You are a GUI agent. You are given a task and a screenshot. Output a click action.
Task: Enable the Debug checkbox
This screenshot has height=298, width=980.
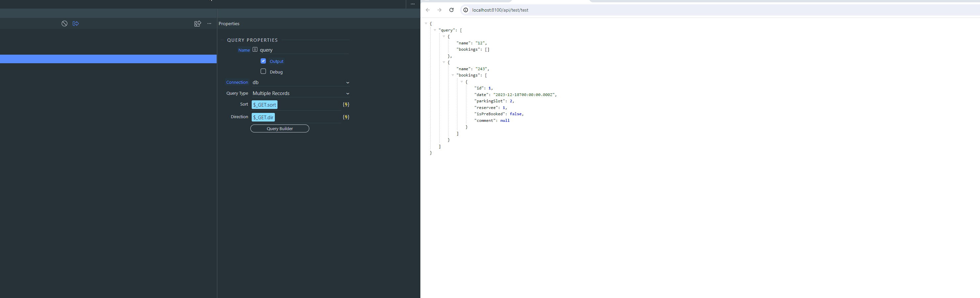pyautogui.click(x=263, y=72)
